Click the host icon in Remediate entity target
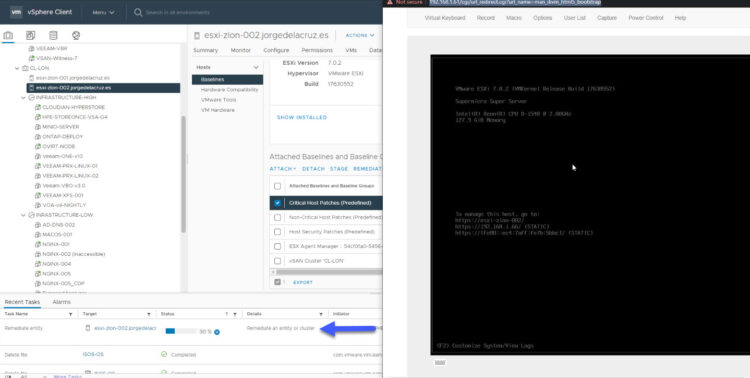 click(88, 328)
